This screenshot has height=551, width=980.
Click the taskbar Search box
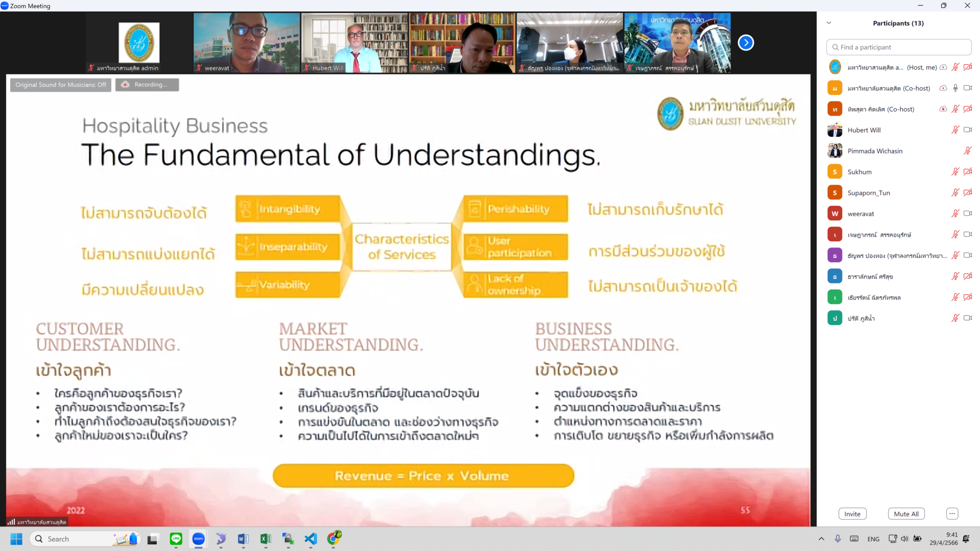click(x=84, y=539)
